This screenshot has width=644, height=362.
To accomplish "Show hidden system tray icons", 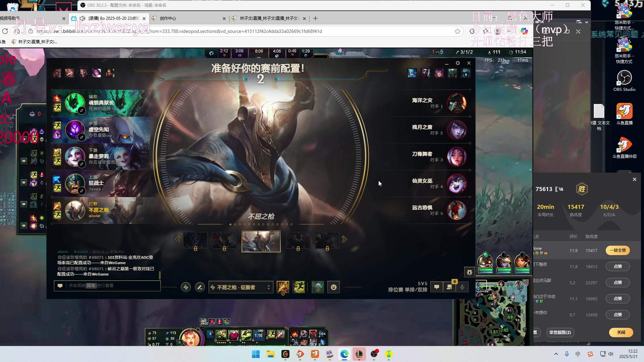I will (x=556, y=354).
